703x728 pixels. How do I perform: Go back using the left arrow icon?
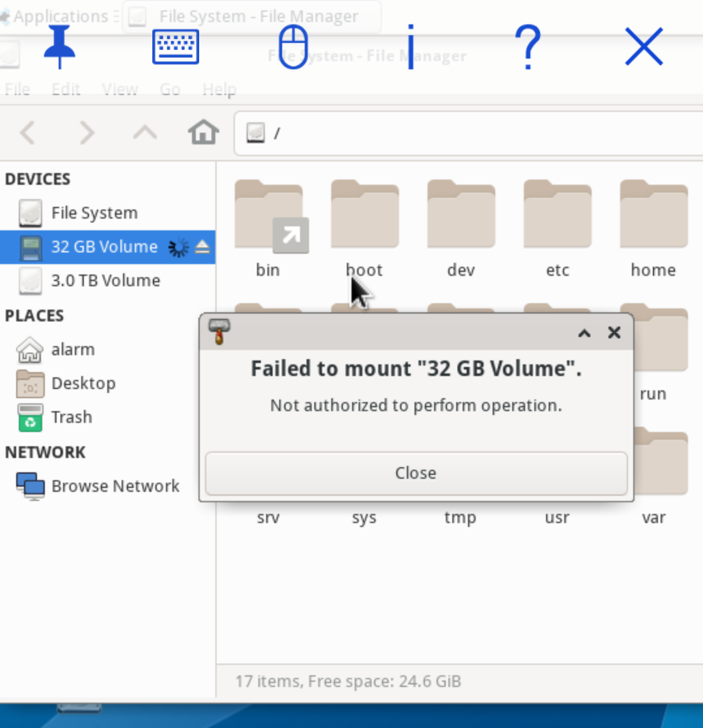pos(28,133)
